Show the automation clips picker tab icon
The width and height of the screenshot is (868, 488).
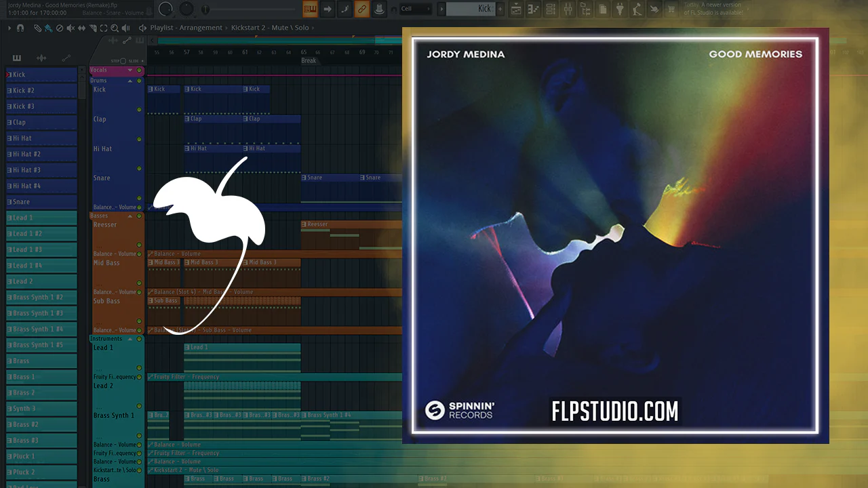point(66,58)
